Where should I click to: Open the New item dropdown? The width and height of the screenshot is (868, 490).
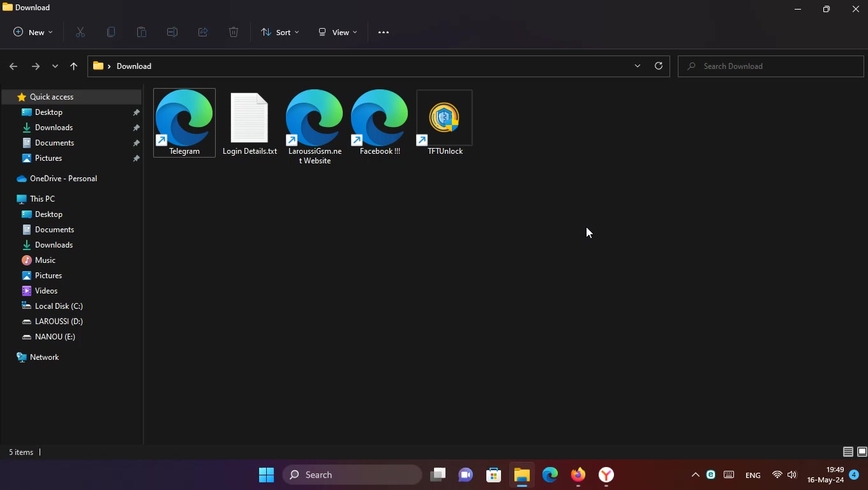(x=33, y=33)
